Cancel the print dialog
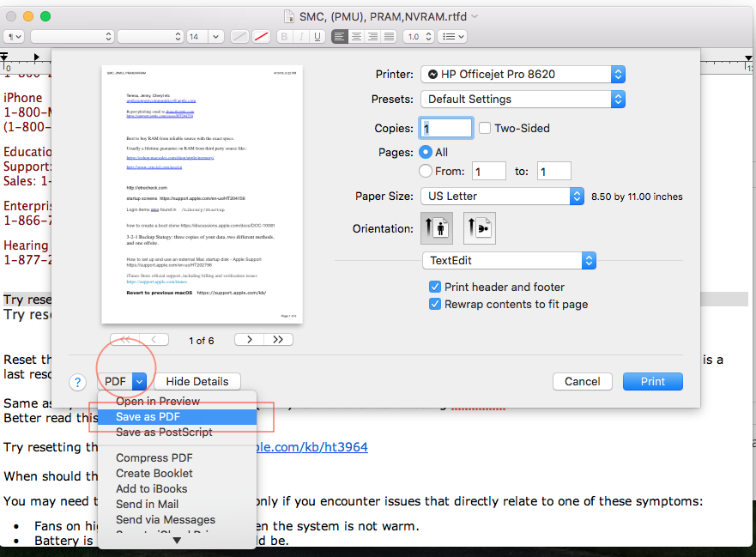The height and width of the screenshot is (557, 756). pyautogui.click(x=583, y=381)
